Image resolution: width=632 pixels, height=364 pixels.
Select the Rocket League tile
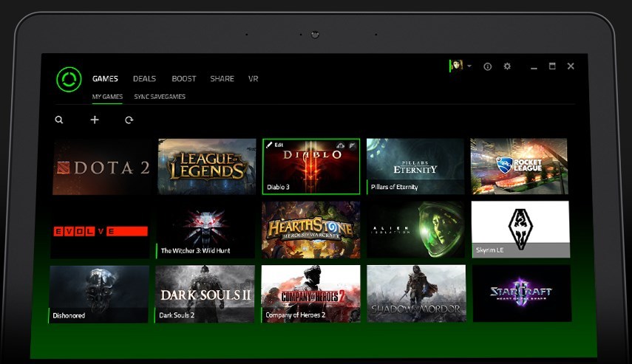pyautogui.click(x=519, y=166)
